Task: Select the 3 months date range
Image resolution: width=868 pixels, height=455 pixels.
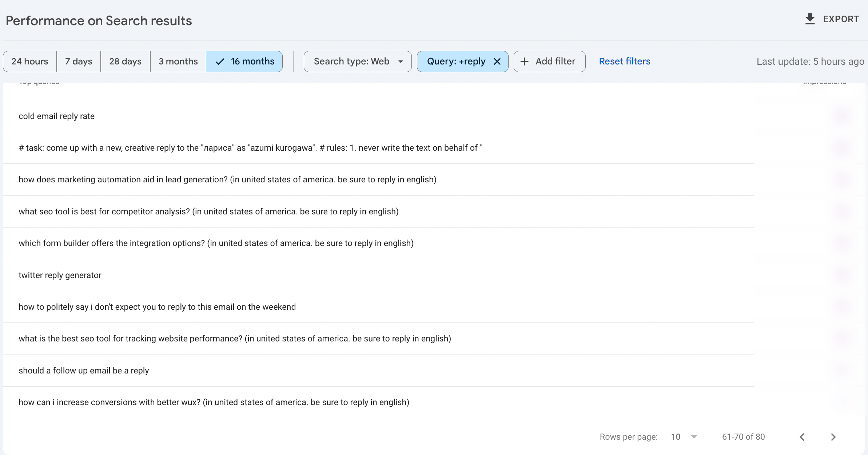Action: click(178, 62)
